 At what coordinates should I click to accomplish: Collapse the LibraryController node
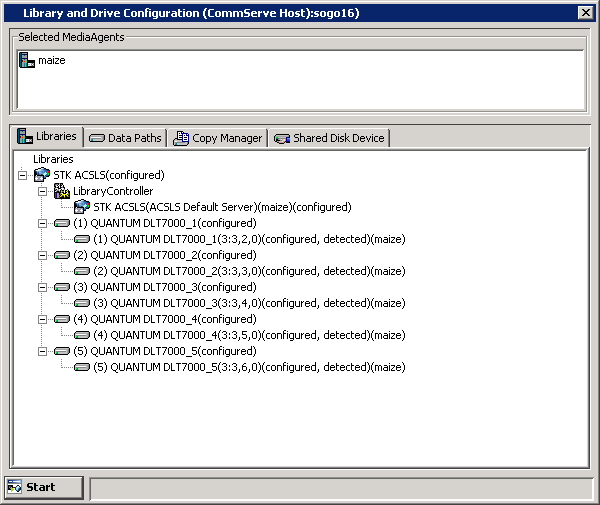click(42, 192)
